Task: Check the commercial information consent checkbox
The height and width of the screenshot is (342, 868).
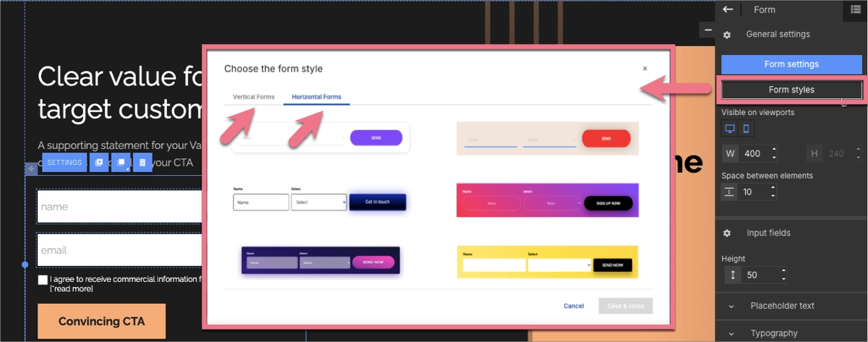Action: tap(43, 280)
